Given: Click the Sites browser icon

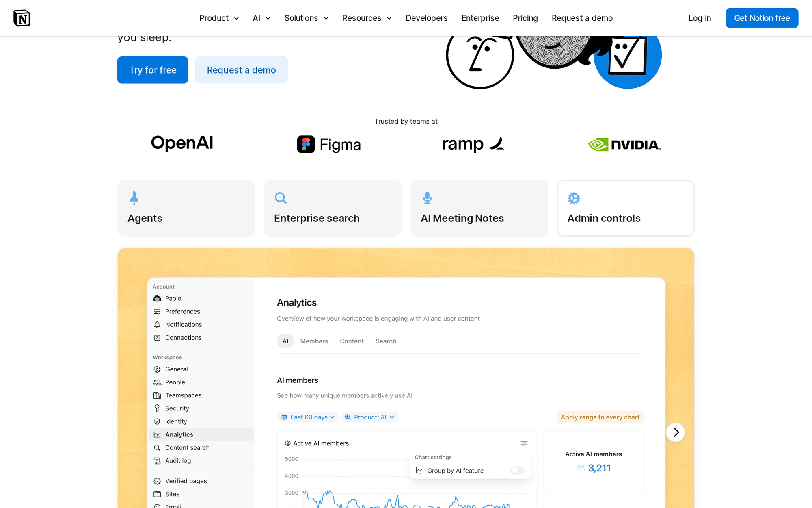Looking at the screenshot, I should point(157,494).
